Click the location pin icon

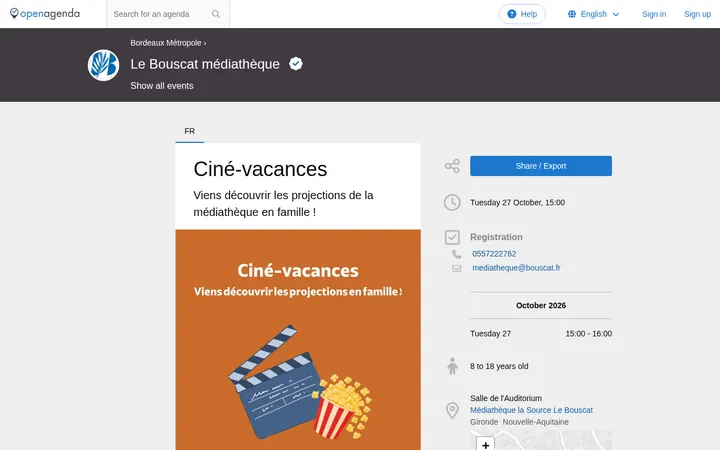point(452,411)
